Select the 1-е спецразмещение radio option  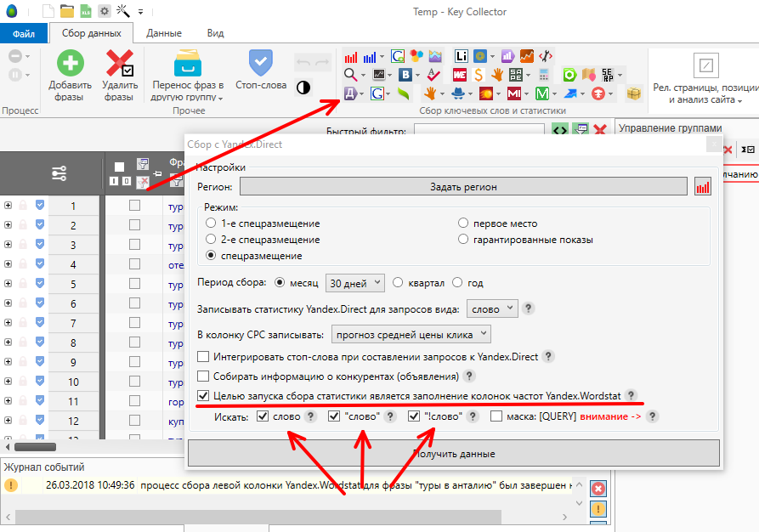coord(211,224)
